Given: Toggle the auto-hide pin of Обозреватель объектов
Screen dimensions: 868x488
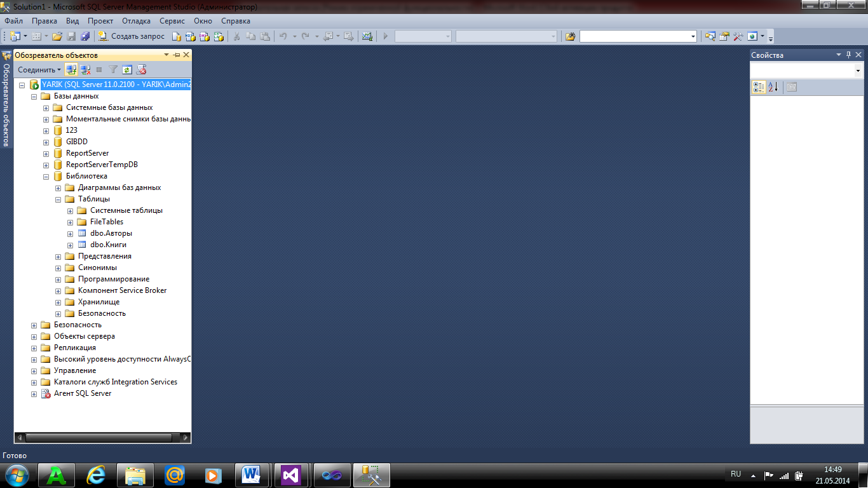Looking at the screenshot, I should pyautogui.click(x=177, y=55).
